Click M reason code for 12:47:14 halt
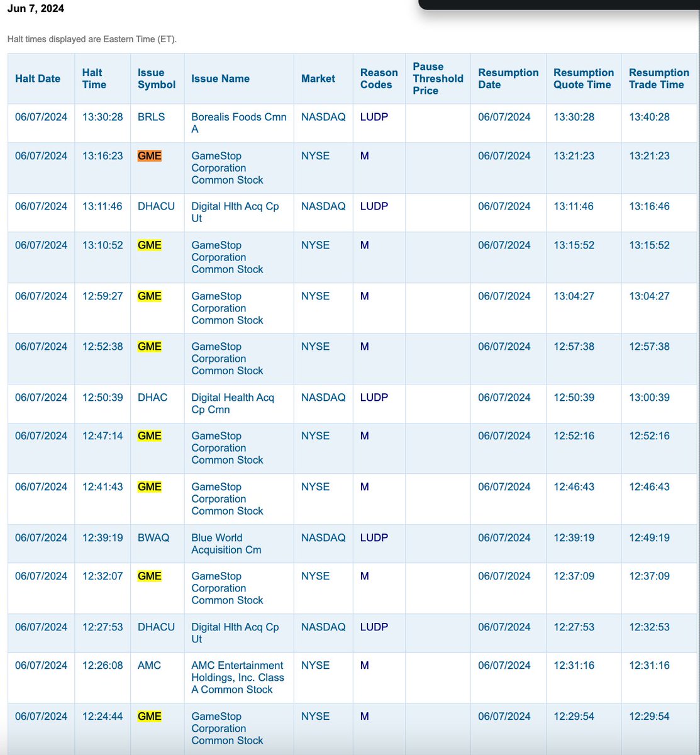 tap(365, 436)
